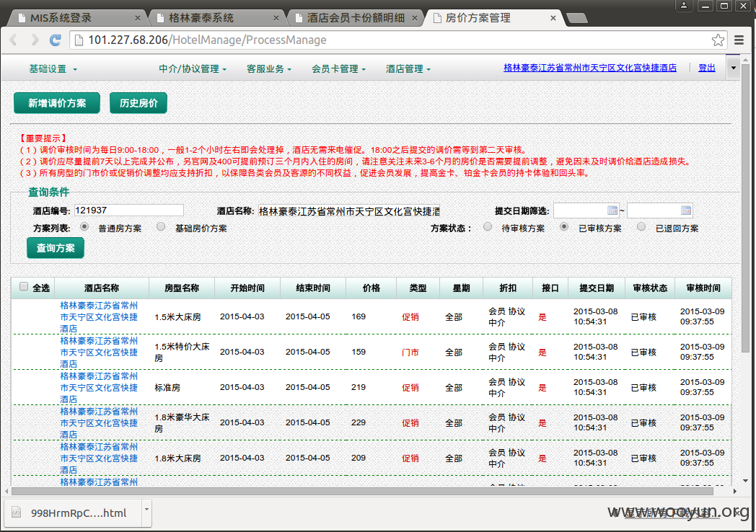
Task: Click the 价格 column header
Action: (371, 288)
